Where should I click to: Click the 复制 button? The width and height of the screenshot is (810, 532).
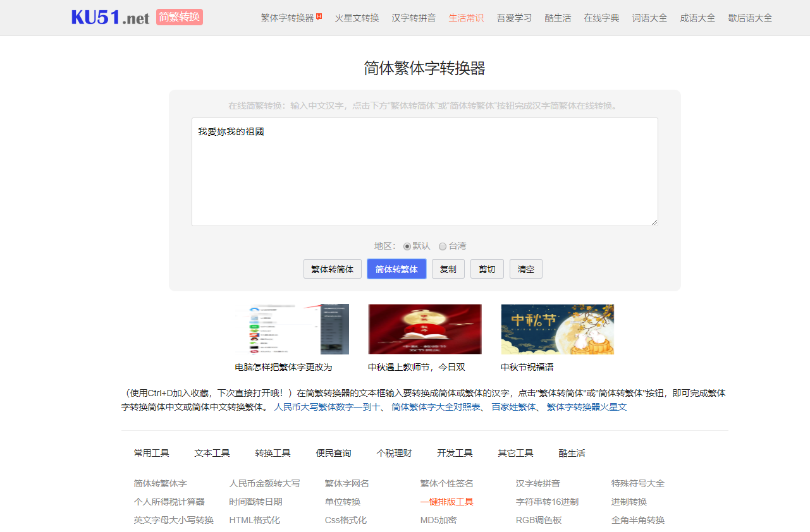click(x=448, y=269)
